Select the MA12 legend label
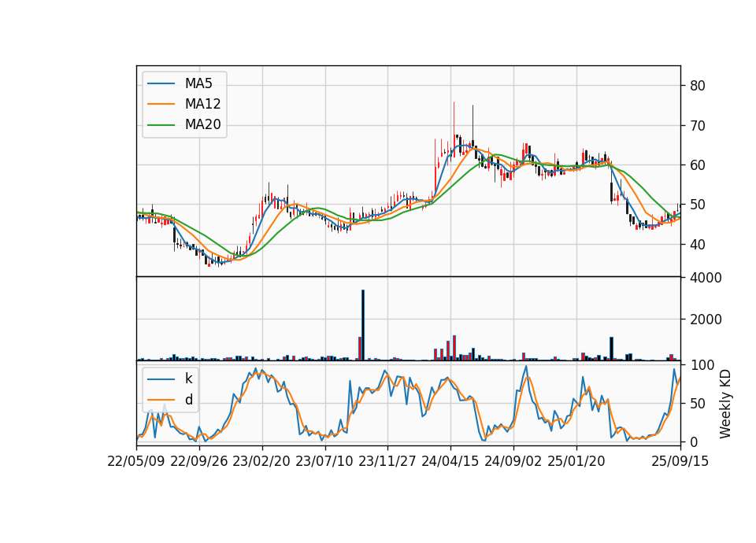 202,104
